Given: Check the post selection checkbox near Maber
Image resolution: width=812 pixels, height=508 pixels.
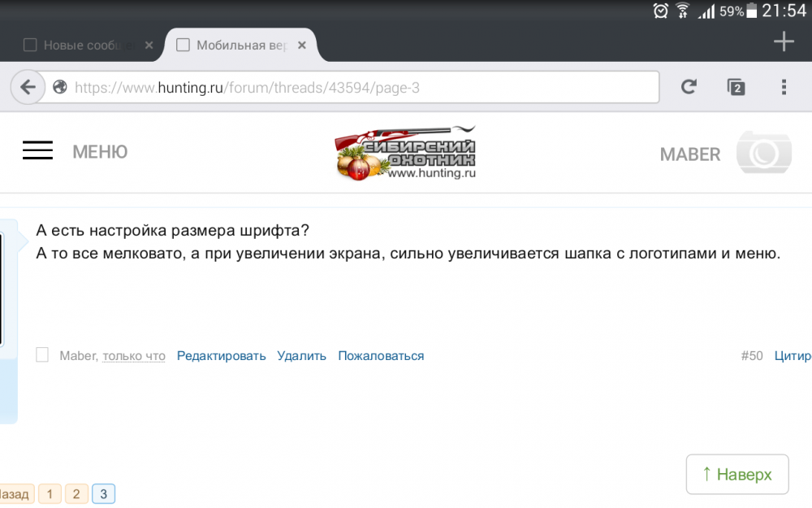Looking at the screenshot, I should pyautogui.click(x=42, y=355).
